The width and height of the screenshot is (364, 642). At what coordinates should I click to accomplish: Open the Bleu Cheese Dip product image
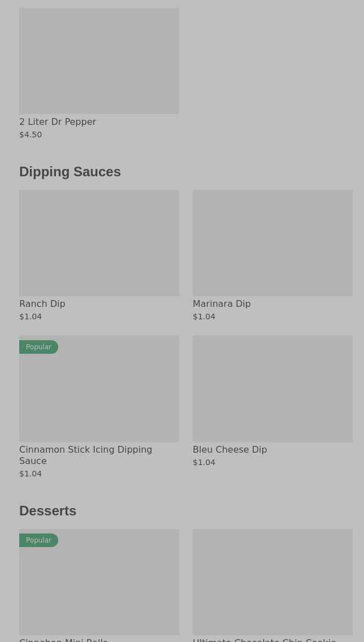(272, 388)
